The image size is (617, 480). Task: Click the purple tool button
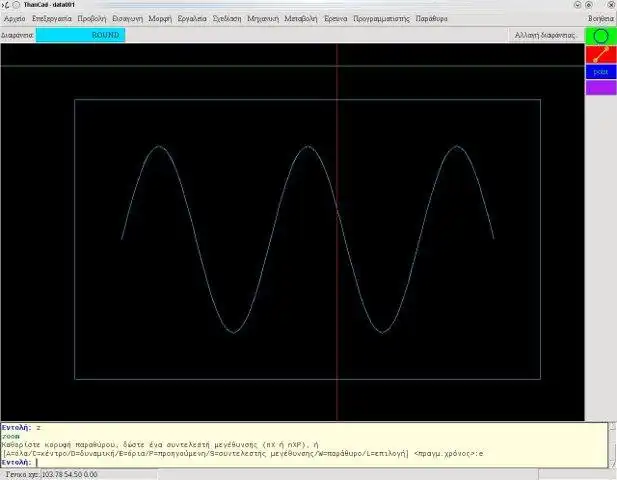pyautogui.click(x=600, y=87)
